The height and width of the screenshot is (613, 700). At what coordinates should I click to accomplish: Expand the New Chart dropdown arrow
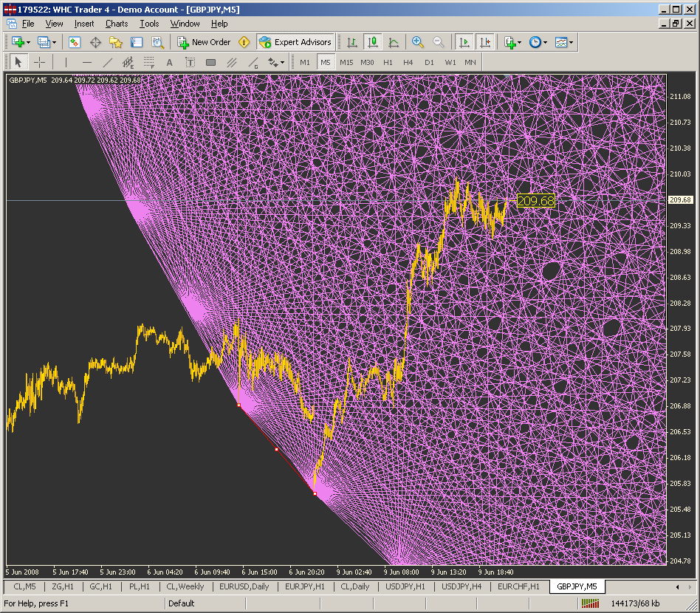[29, 42]
